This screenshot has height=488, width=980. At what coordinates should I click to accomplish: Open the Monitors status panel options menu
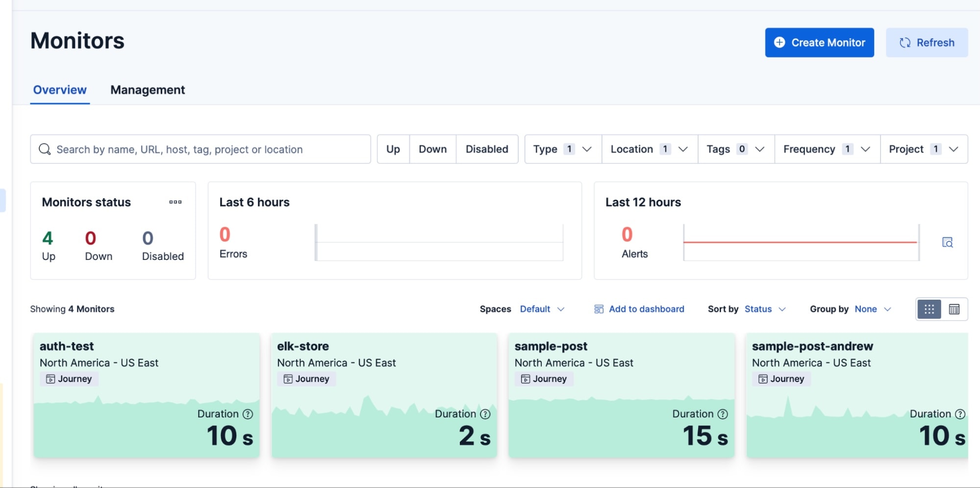pyautogui.click(x=175, y=202)
